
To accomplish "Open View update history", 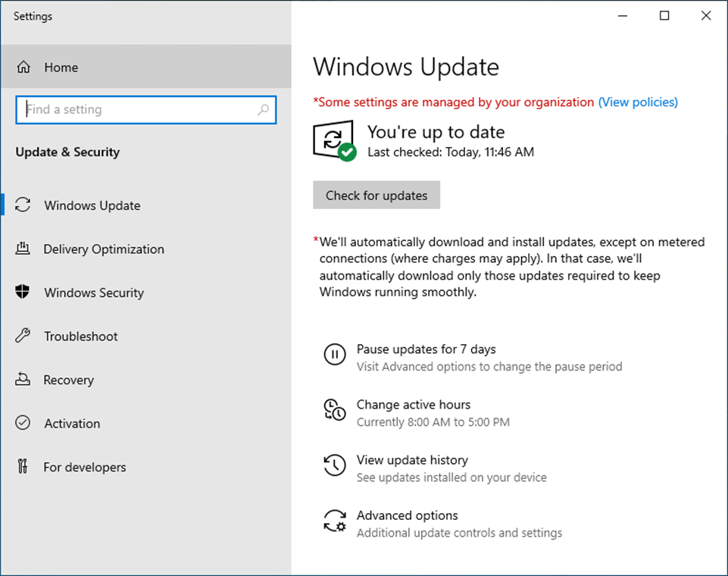I will 412,460.
